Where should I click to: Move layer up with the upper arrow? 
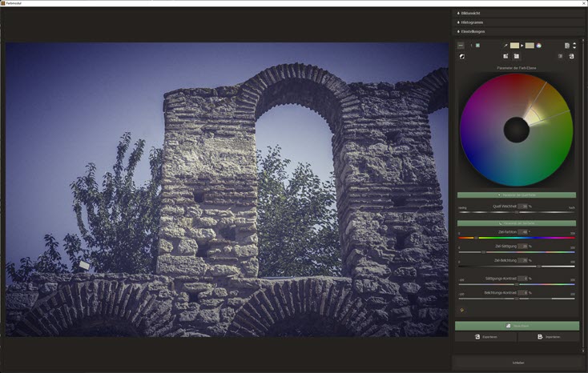coord(574,43)
